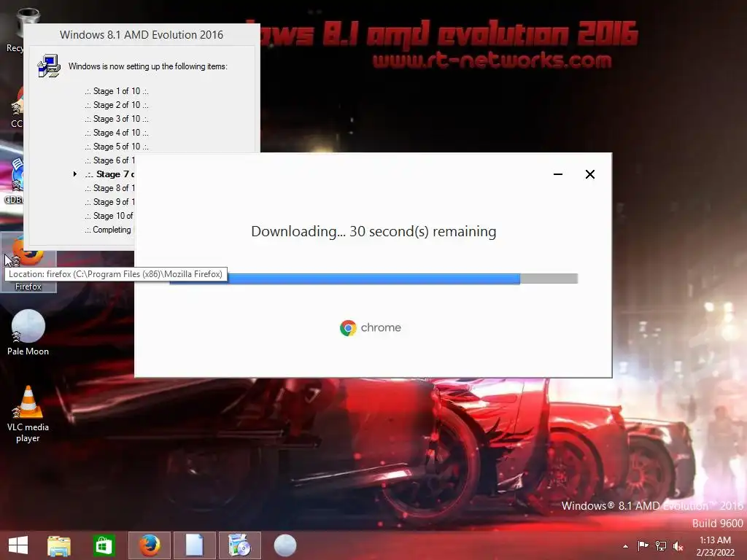
Task: Switch to Firefox in the taskbar
Action: coord(149,545)
